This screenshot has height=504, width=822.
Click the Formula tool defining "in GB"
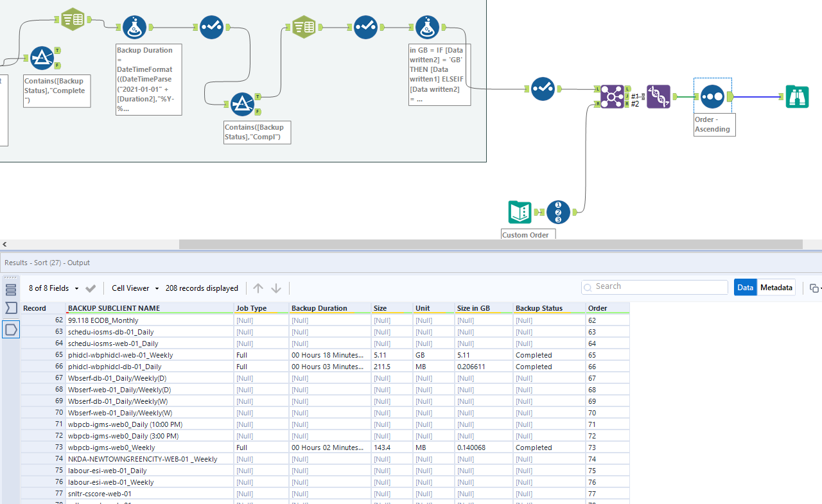tap(427, 27)
